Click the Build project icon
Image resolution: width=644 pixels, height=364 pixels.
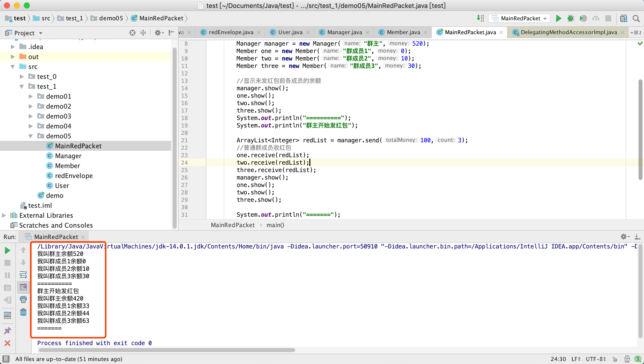point(480,18)
